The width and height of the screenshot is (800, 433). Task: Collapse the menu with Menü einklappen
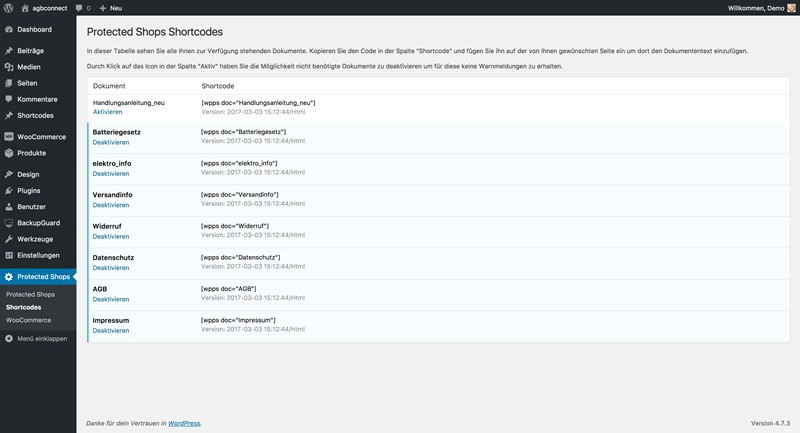(36, 339)
